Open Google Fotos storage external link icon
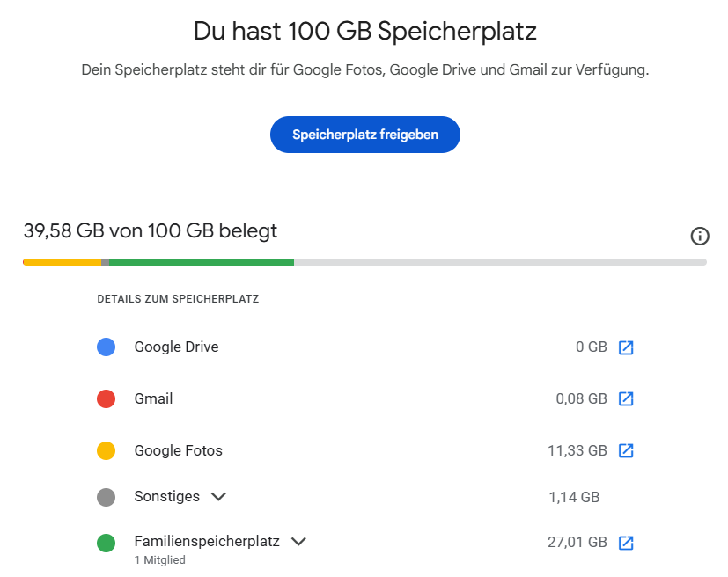 pos(626,451)
